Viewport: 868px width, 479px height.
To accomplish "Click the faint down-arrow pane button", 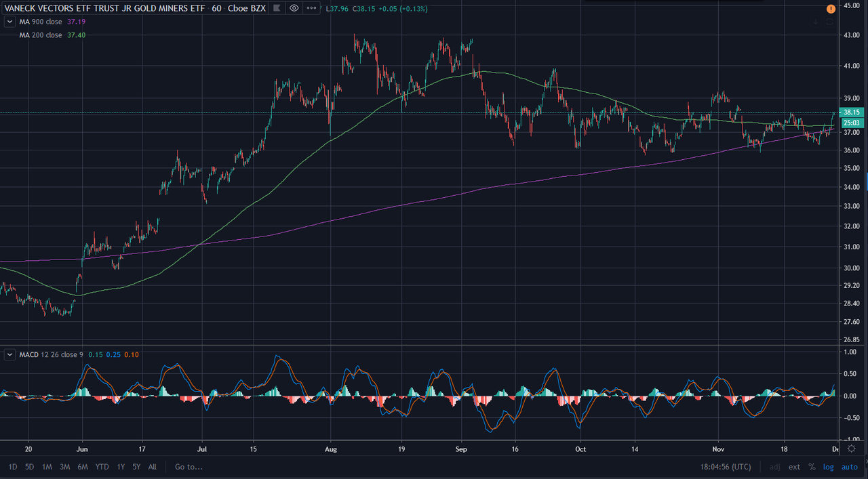I will [x=816, y=22].
